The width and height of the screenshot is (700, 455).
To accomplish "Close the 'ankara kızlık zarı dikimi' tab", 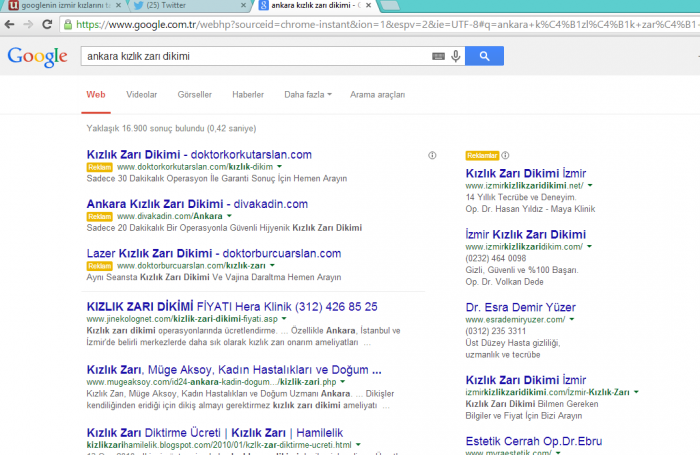I will click(x=368, y=5).
